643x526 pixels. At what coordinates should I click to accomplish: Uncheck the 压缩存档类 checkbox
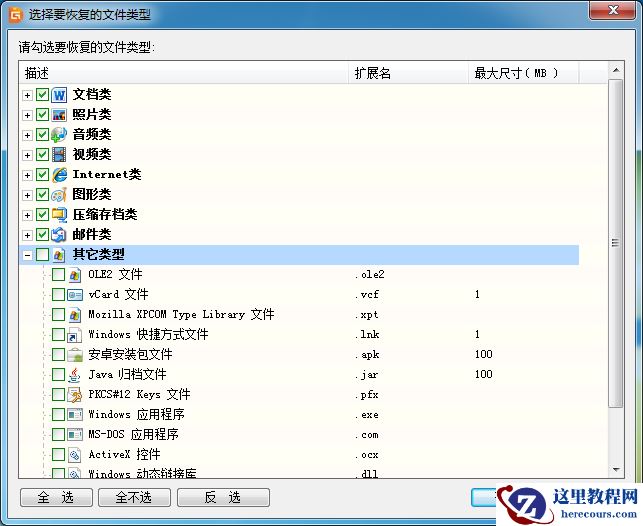coord(42,214)
